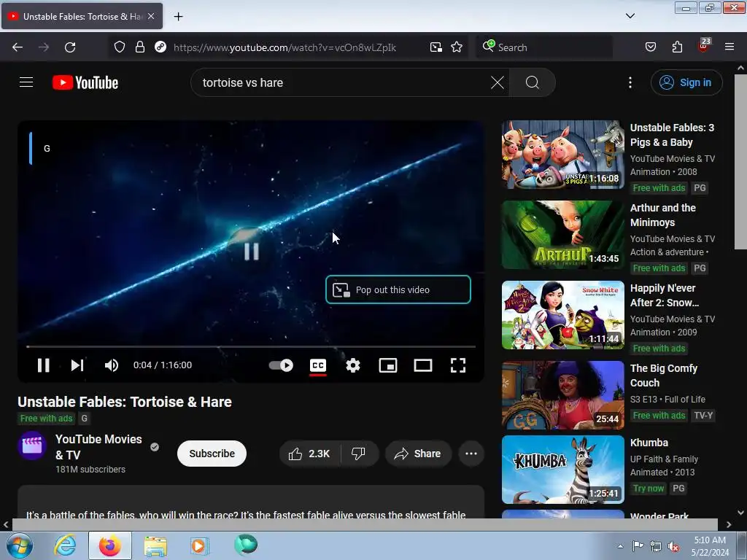Show hidden system tray icons

pos(620,546)
